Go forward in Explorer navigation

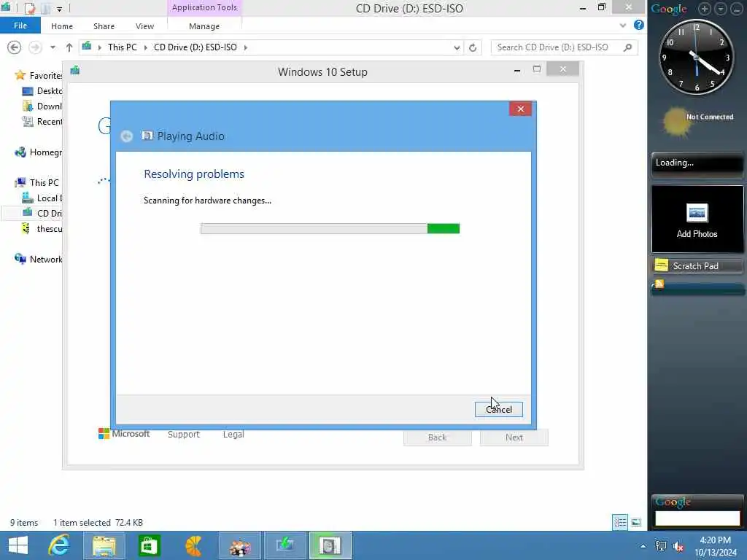tap(35, 47)
